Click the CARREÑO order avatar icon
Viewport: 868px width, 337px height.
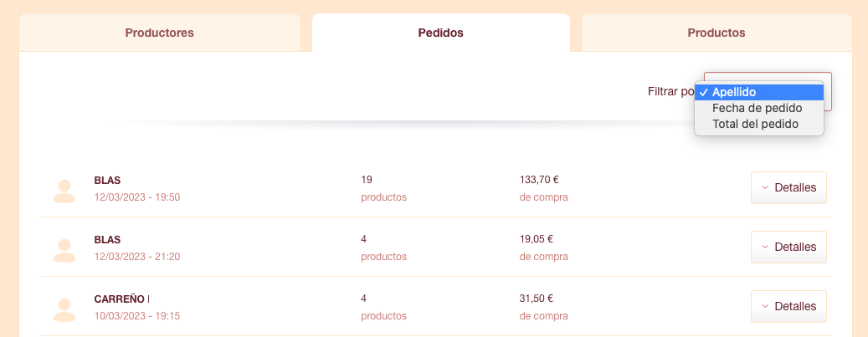64,310
